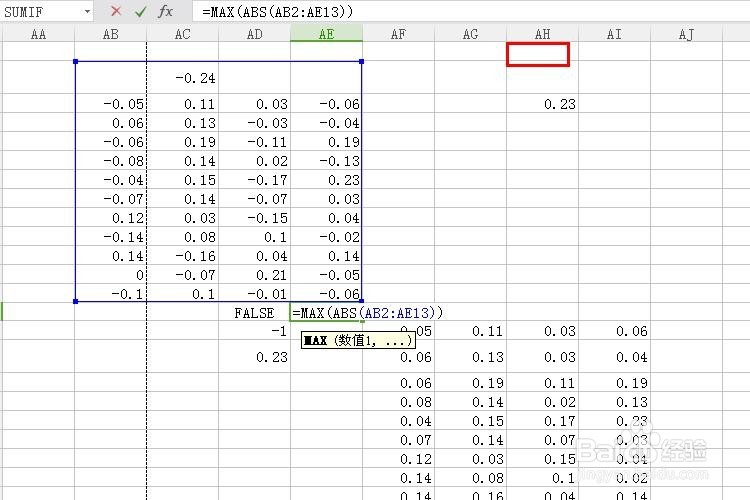
Task: Select the 0 cell in column AB
Action: tap(110, 275)
